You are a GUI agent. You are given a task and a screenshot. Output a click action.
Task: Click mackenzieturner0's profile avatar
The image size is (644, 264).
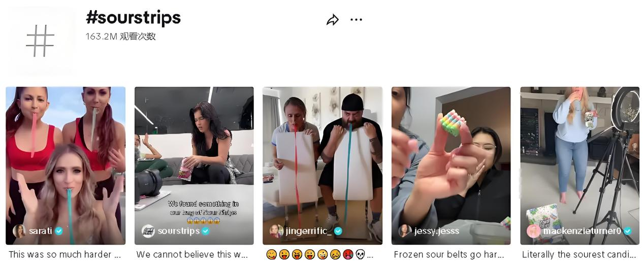(534, 231)
